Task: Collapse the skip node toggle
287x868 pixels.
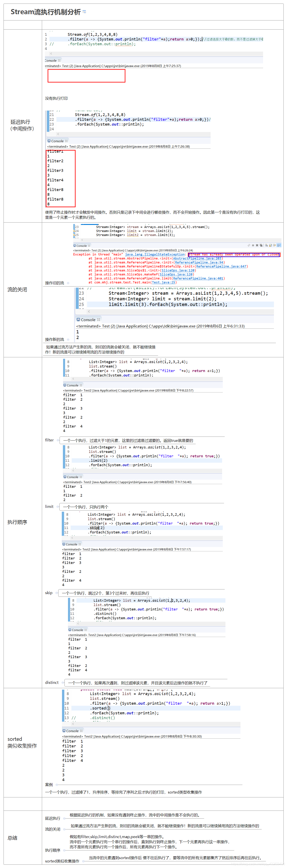Action: (x=57, y=593)
